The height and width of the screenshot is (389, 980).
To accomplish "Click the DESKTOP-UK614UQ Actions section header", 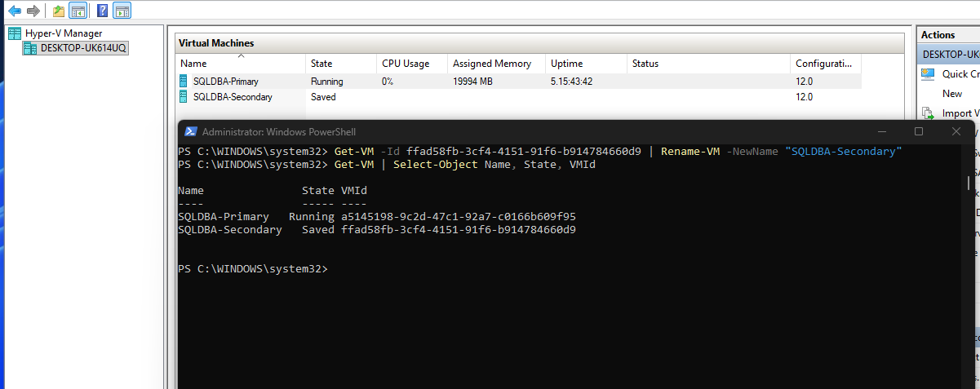I will click(x=948, y=55).
